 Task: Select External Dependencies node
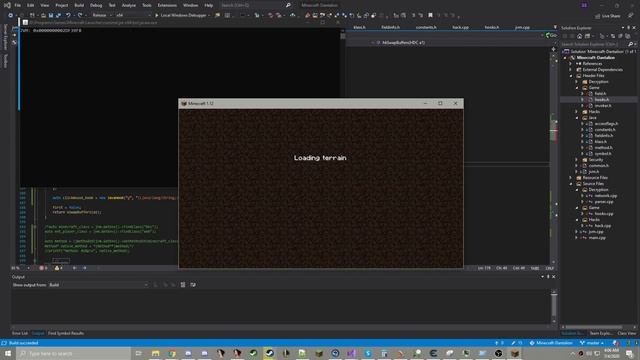click(x=602, y=70)
